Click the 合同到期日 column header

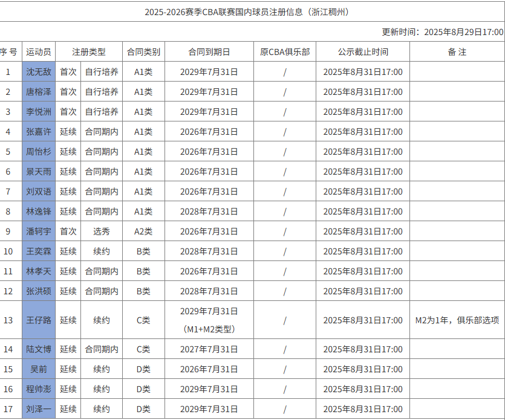pyautogui.click(x=209, y=52)
